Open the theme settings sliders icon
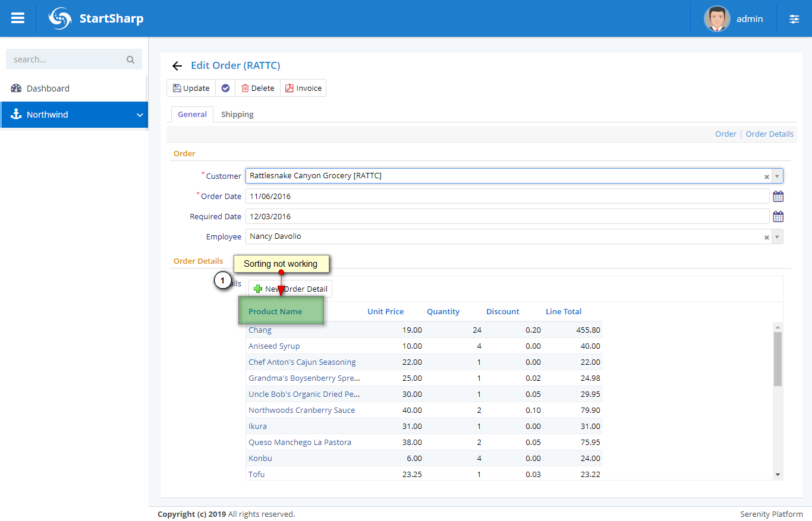Screen dimensions: 812x521 (794, 19)
